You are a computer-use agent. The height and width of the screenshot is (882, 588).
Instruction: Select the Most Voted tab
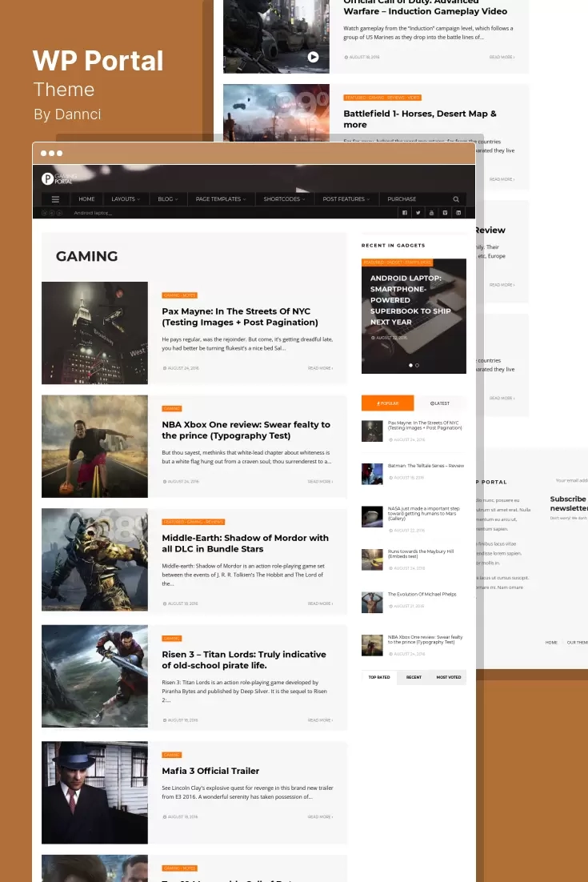point(449,677)
